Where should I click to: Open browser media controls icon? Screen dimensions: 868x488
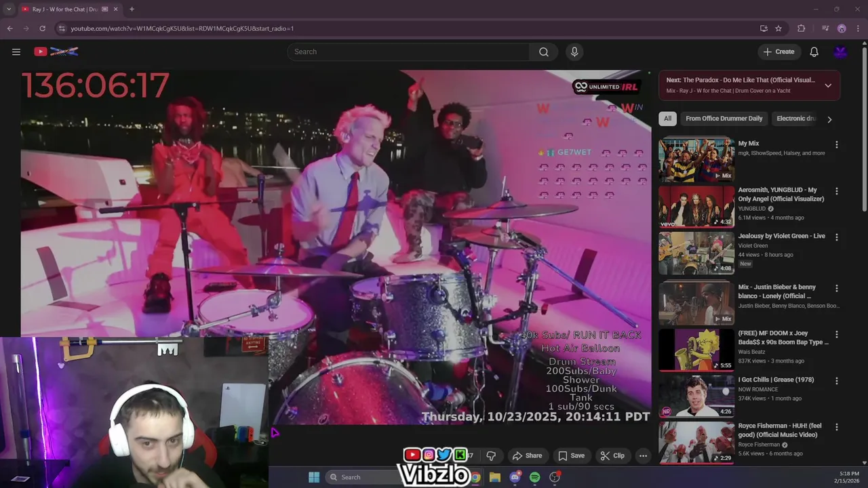[825, 28]
